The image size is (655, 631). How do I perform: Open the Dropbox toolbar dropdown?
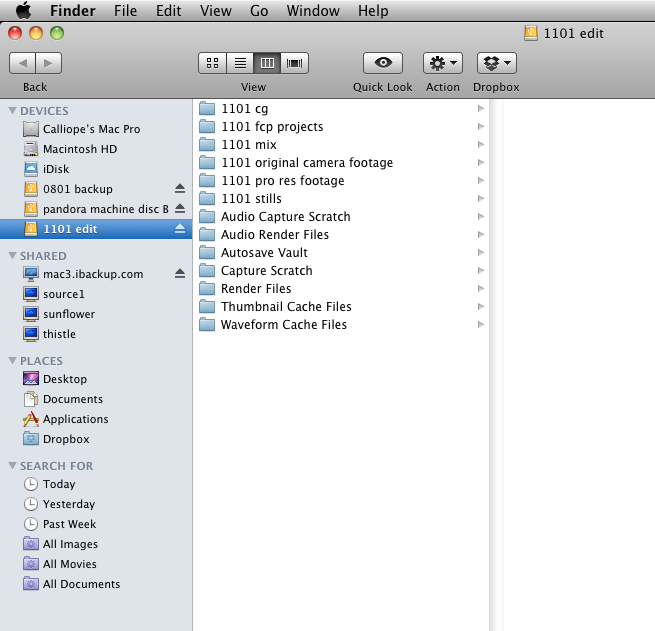click(x=496, y=63)
